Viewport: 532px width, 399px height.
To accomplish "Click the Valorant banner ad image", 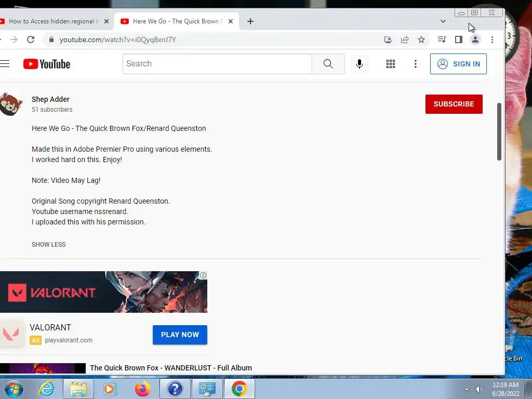I will tap(103, 292).
